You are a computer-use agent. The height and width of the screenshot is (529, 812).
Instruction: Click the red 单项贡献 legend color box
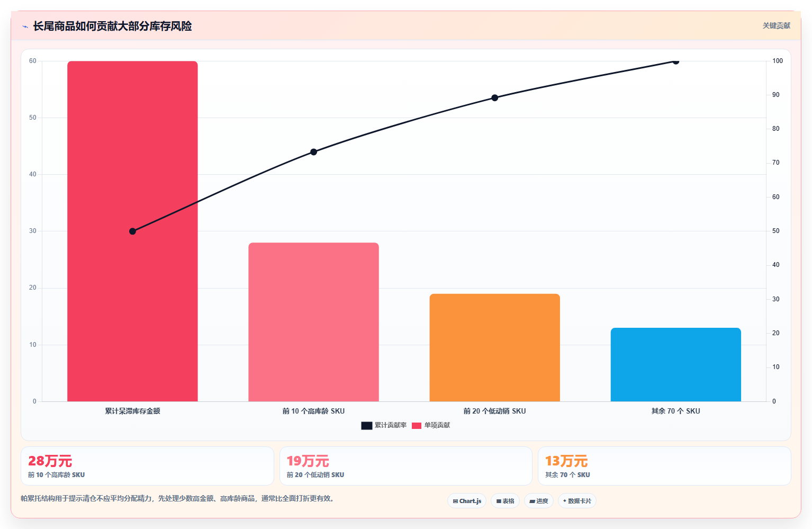(x=417, y=426)
